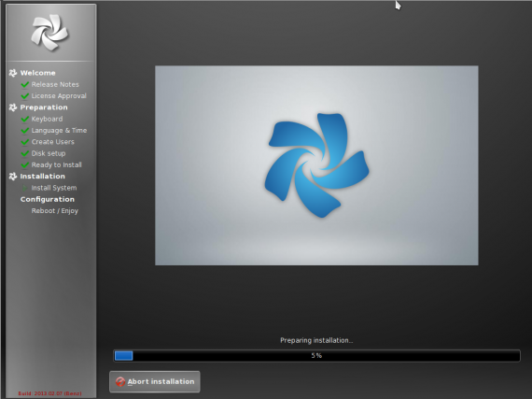The height and width of the screenshot is (399, 532).
Task: Select the Install System step
Action: pos(54,188)
